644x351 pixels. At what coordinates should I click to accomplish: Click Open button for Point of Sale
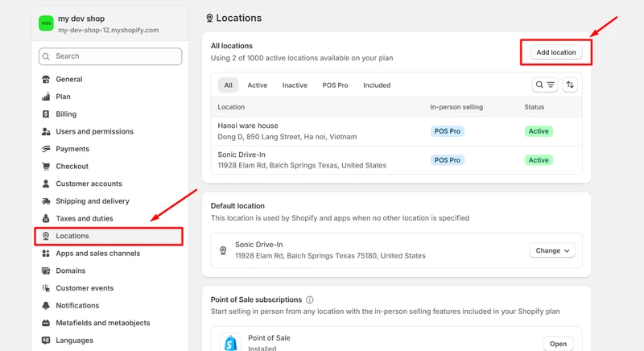pyautogui.click(x=558, y=344)
